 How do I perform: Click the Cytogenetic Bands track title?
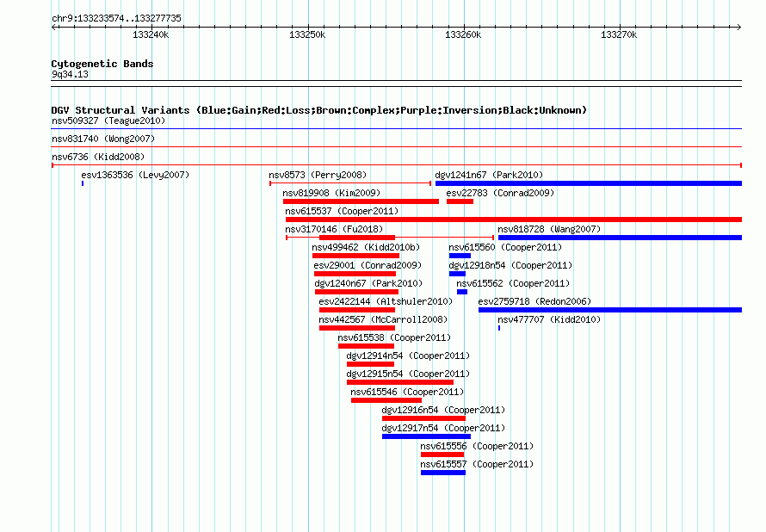point(102,64)
